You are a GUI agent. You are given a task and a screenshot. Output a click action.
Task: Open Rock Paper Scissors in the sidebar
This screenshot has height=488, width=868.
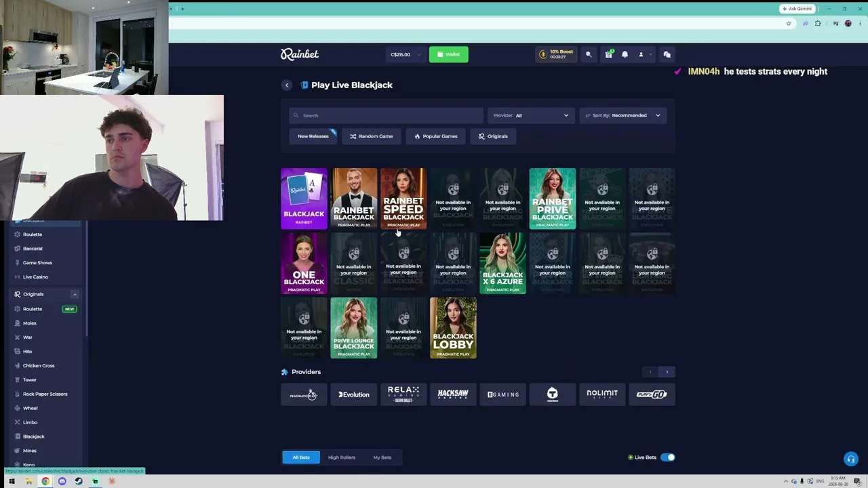pyautogui.click(x=45, y=394)
